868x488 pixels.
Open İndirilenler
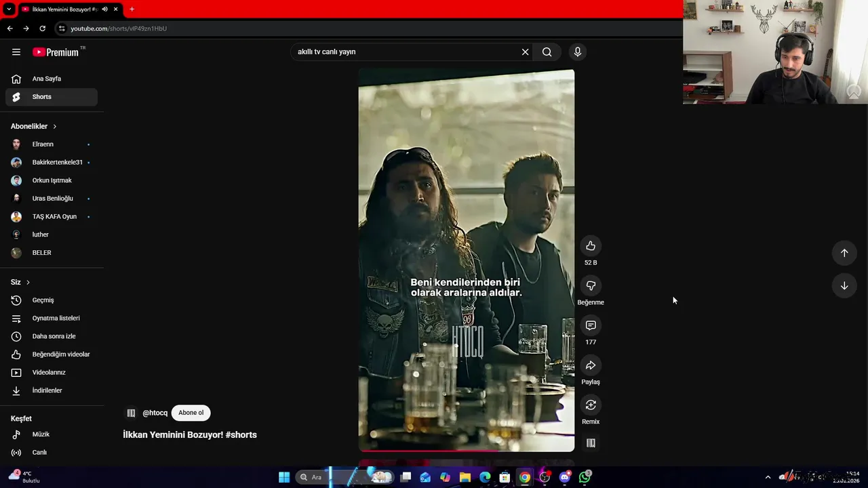(x=52, y=390)
